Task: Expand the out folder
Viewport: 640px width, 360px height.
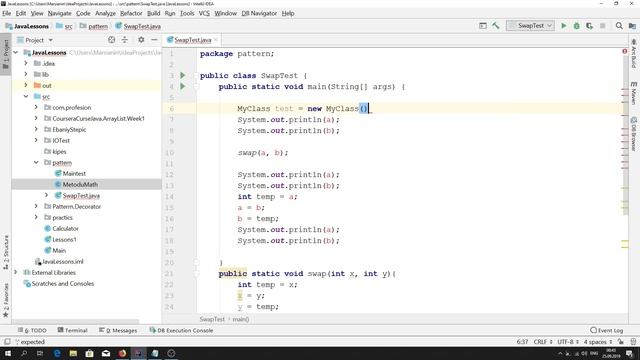Action: click(26, 86)
